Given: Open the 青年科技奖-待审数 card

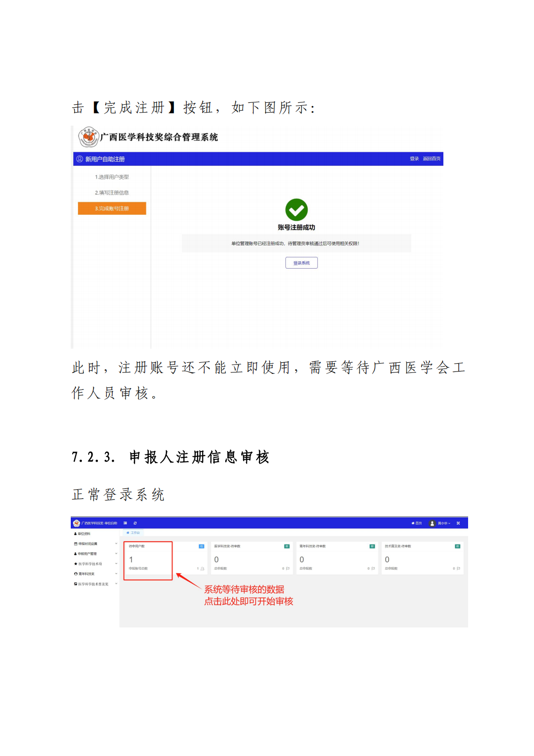Looking at the screenshot, I should tap(337, 558).
